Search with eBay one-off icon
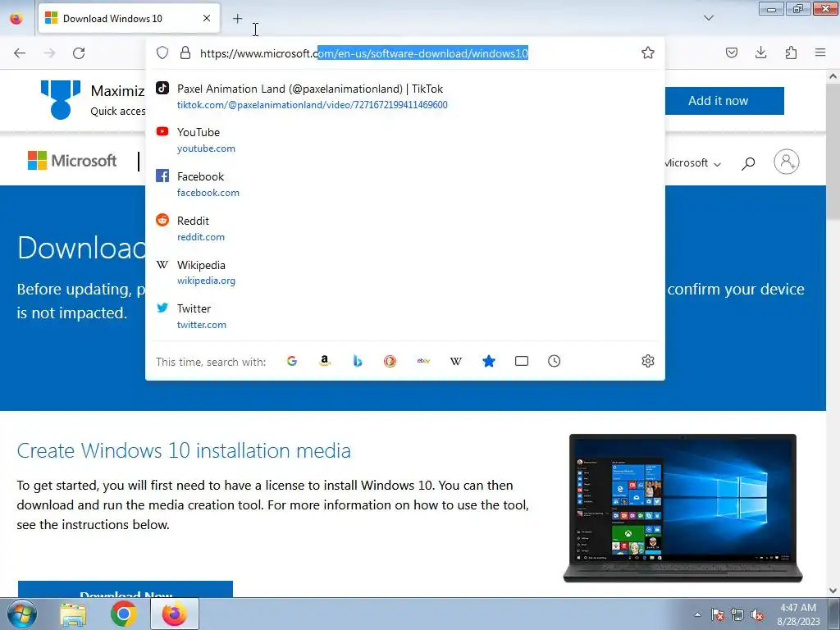Image resolution: width=840 pixels, height=630 pixels. 423,361
